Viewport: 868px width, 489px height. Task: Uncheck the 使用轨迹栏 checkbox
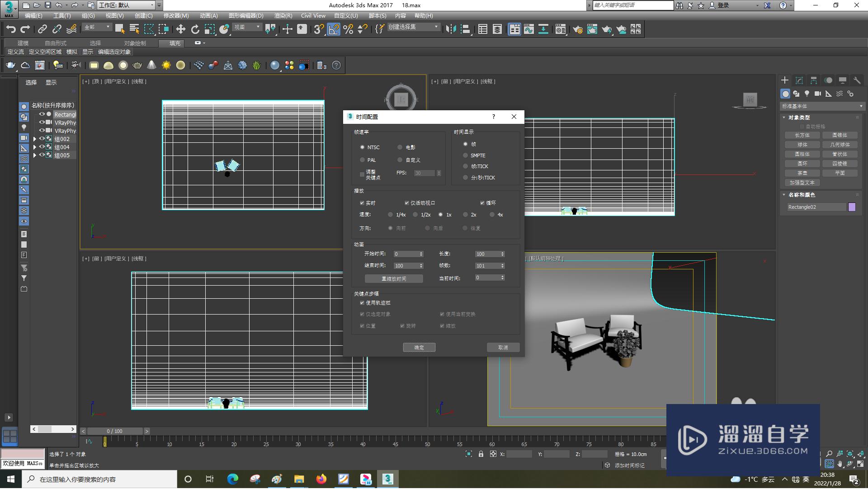point(362,303)
